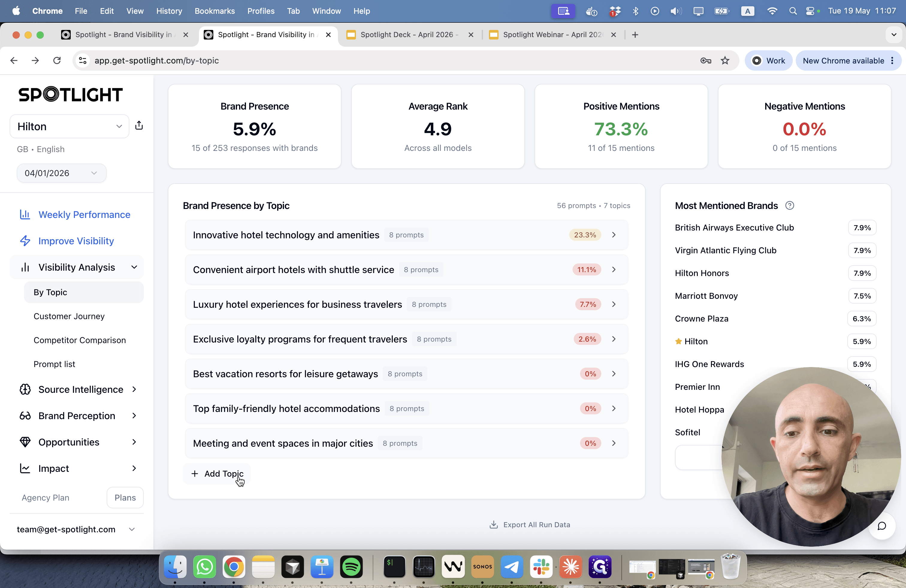906x588 pixels.
Task: Select Customer Journey in sidebar
Action: tap(69, 316)
